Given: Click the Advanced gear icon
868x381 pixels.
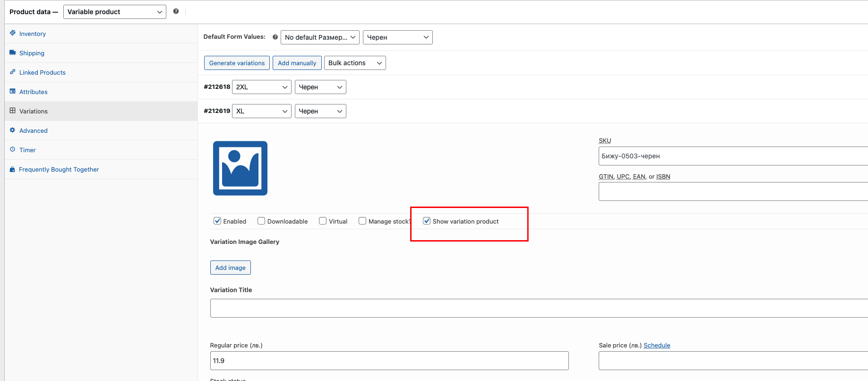Looking at the screenshot, I should pos(13,130).
